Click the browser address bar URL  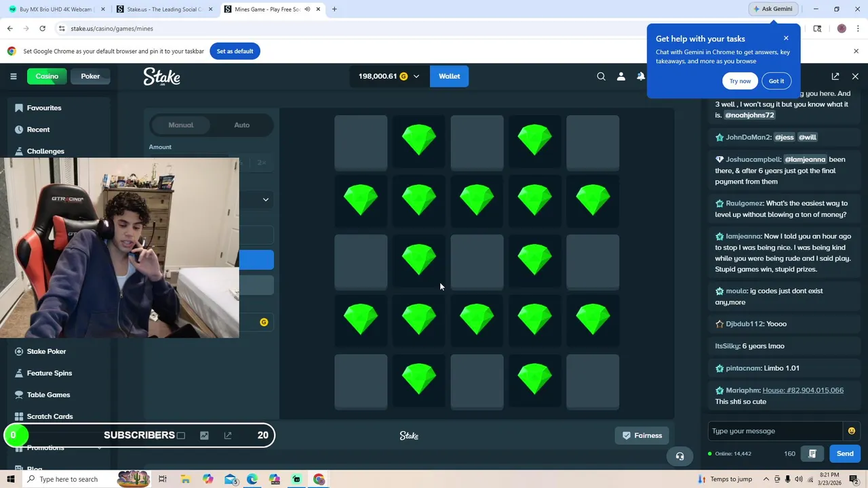coord(112,28)
